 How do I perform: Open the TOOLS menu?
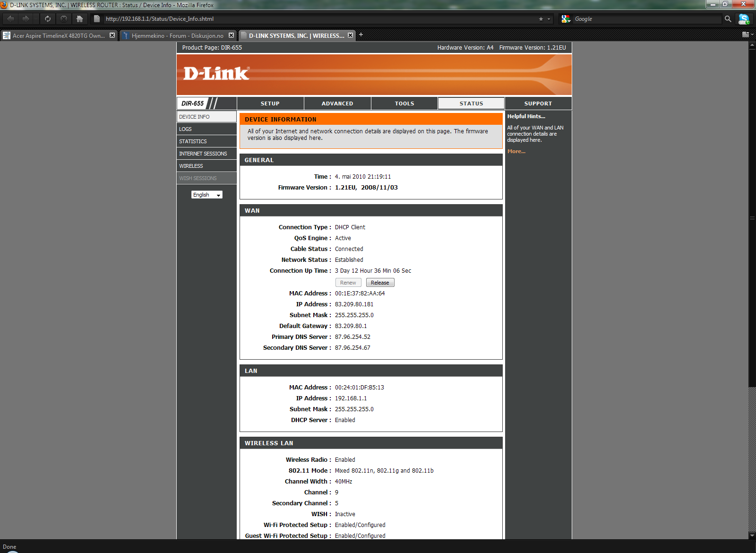tap(404, 104)
